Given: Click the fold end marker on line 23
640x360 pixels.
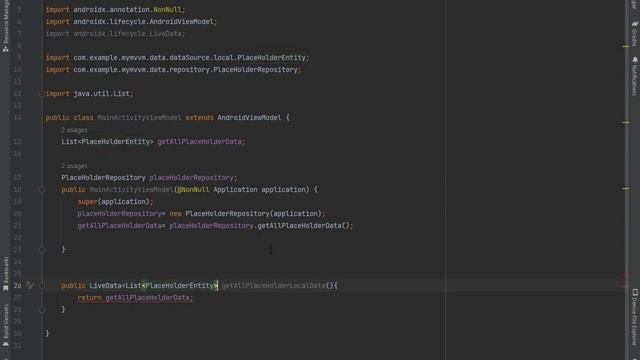Looking at the screenshot, I should 42,250.
